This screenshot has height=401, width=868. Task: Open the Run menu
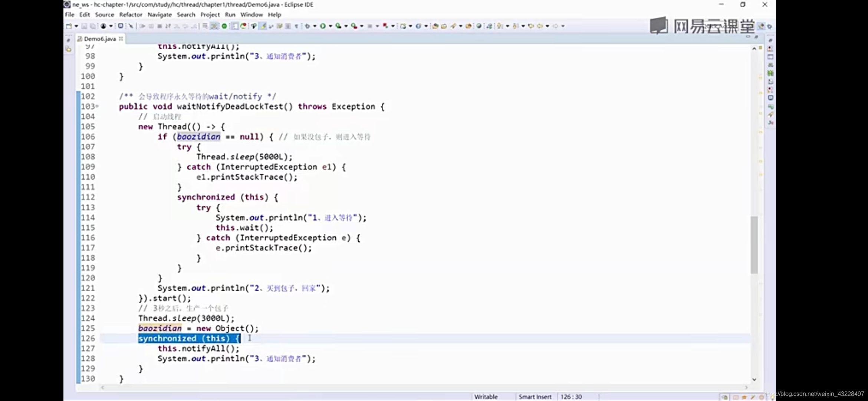point(230,14)
